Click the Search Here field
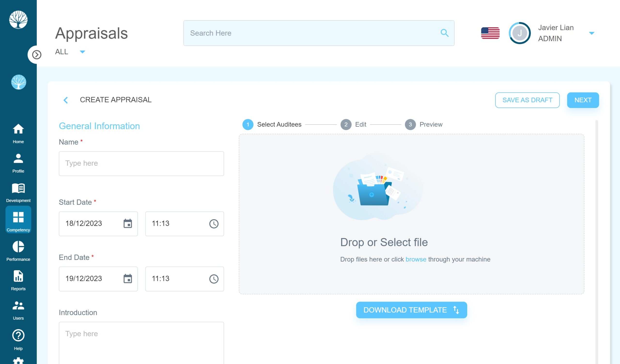The image size is (620, 364). [x=319, y=33]
